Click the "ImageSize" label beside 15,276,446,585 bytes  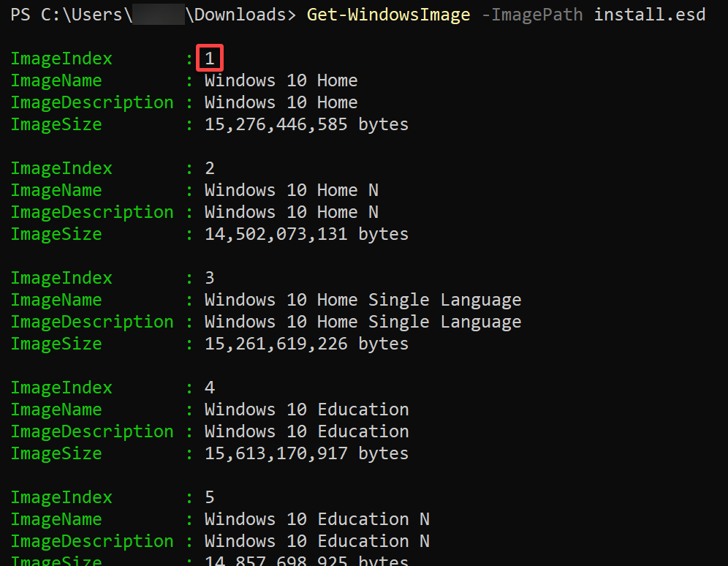[56, 124]
